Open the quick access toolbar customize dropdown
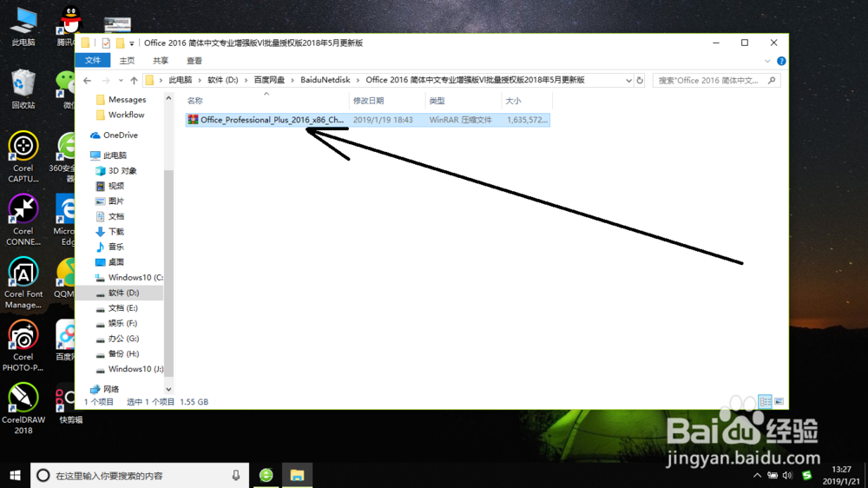 (132, 43)
